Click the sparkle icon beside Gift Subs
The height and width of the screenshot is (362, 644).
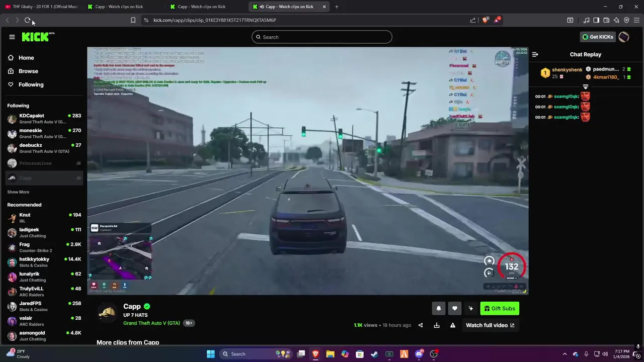click(471, 309)
